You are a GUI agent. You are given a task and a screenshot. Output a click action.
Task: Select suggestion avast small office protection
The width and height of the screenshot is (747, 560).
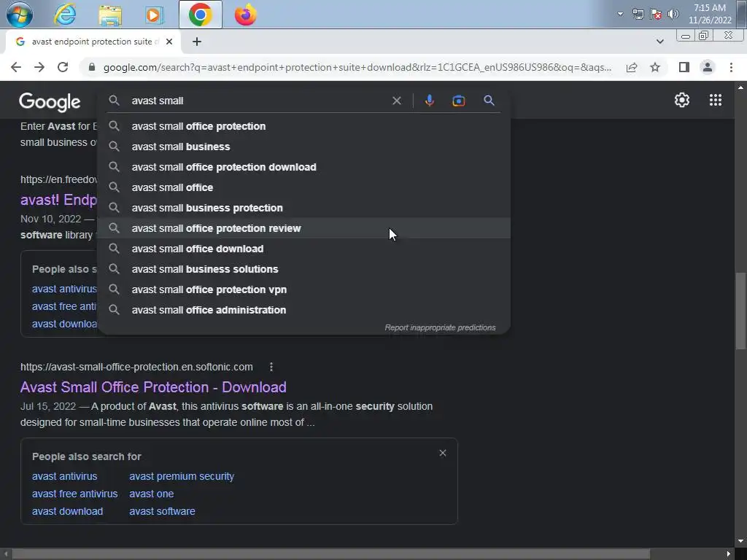coord(303,126)
